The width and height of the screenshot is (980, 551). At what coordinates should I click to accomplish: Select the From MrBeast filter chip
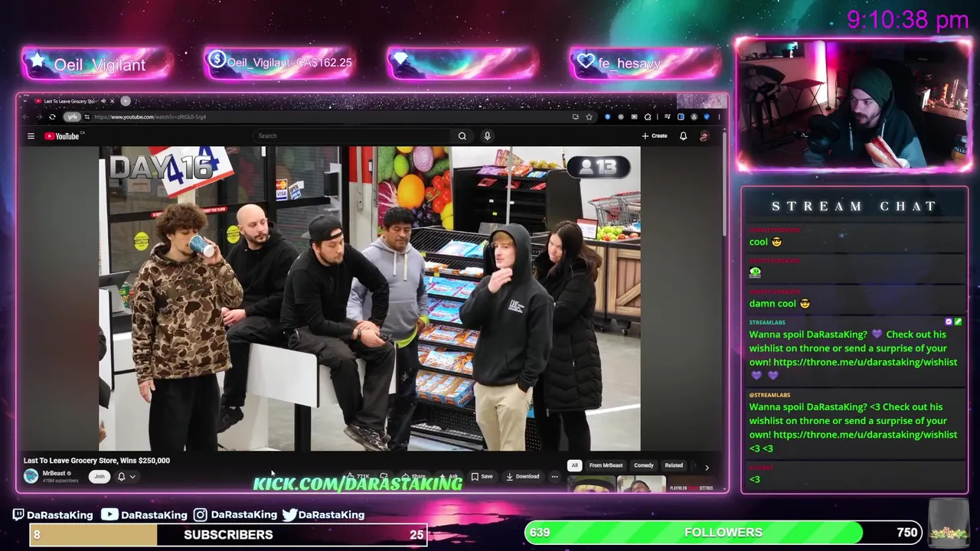pos(606,465)
